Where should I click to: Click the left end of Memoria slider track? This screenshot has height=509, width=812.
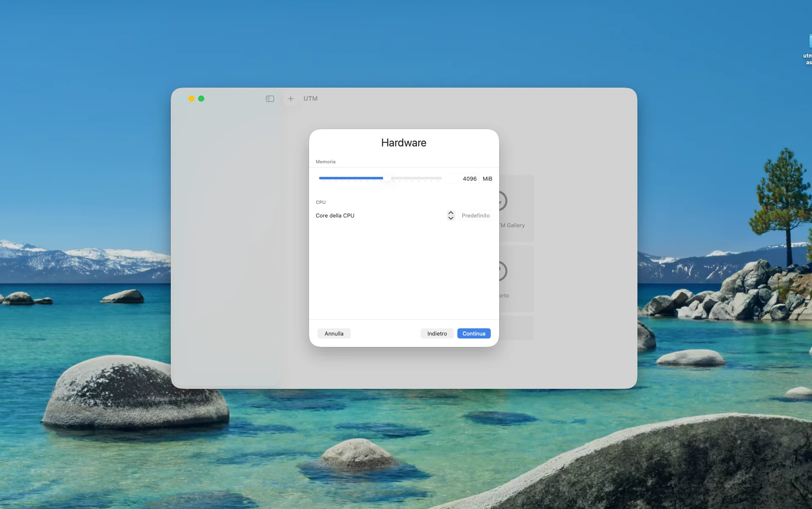click(321, 178)
